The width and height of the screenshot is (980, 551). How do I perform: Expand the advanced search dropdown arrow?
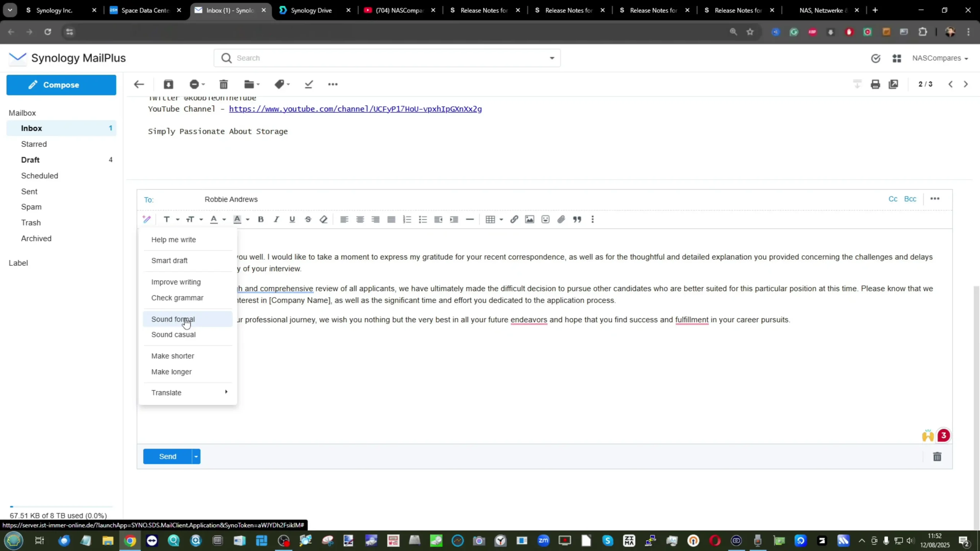[552, 58]
